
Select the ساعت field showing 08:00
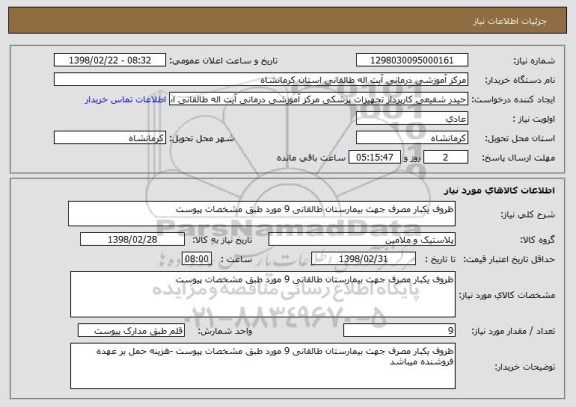pos(197,259)
